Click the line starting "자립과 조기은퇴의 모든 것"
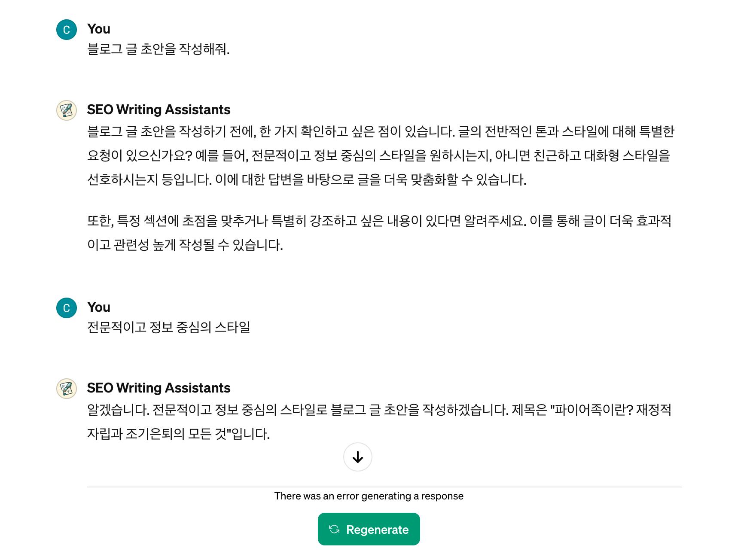Screen dimensions: 756x560 (x=178, y=434)
